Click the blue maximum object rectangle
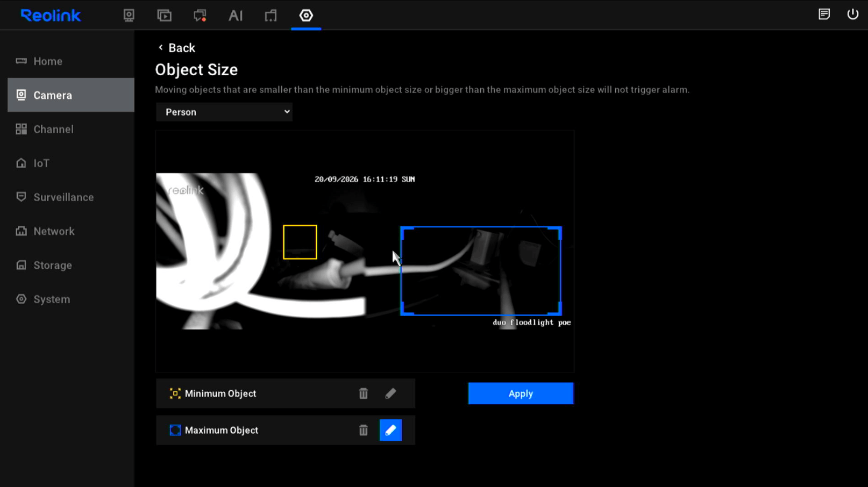Viewport: 868px width, 487px height. (x=481, y=271)
